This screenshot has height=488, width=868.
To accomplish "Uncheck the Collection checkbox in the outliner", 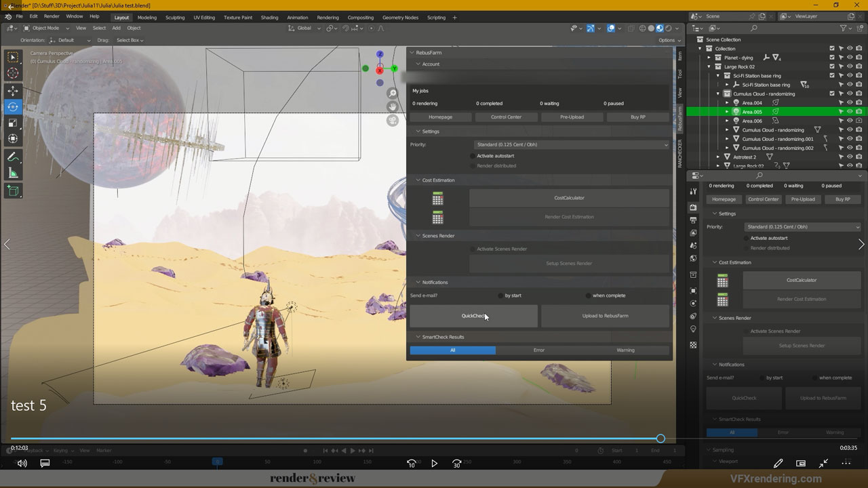I will [831, 48].
